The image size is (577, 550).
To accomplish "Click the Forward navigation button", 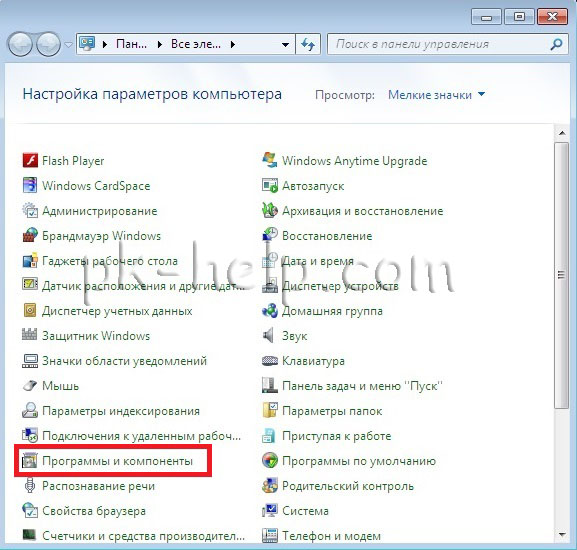I will pos(49,44).
